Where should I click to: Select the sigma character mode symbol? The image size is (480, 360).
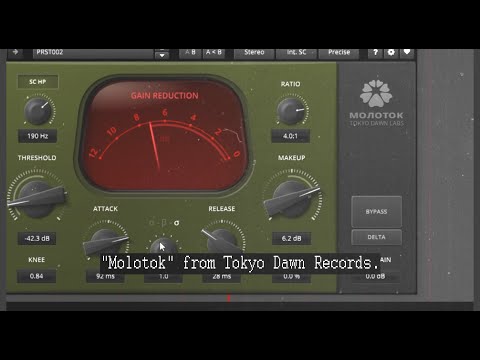176,223
